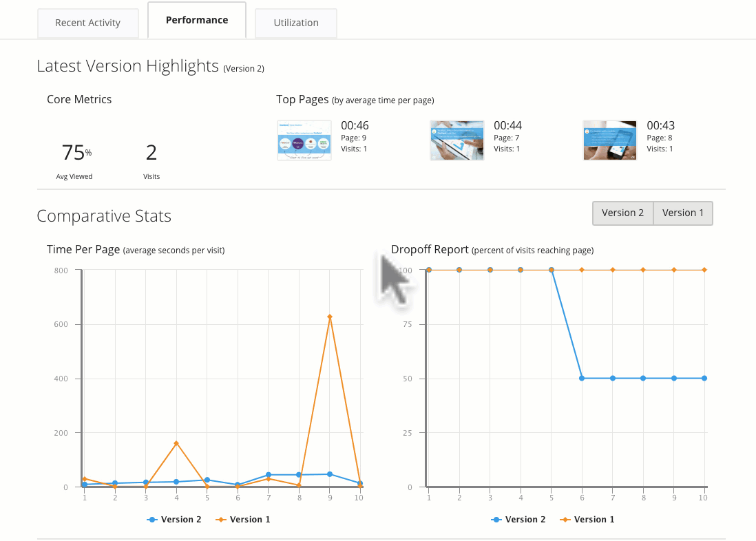Toggle the Version 1 comparison button
The image size is (756, 541).
[682, 213]
